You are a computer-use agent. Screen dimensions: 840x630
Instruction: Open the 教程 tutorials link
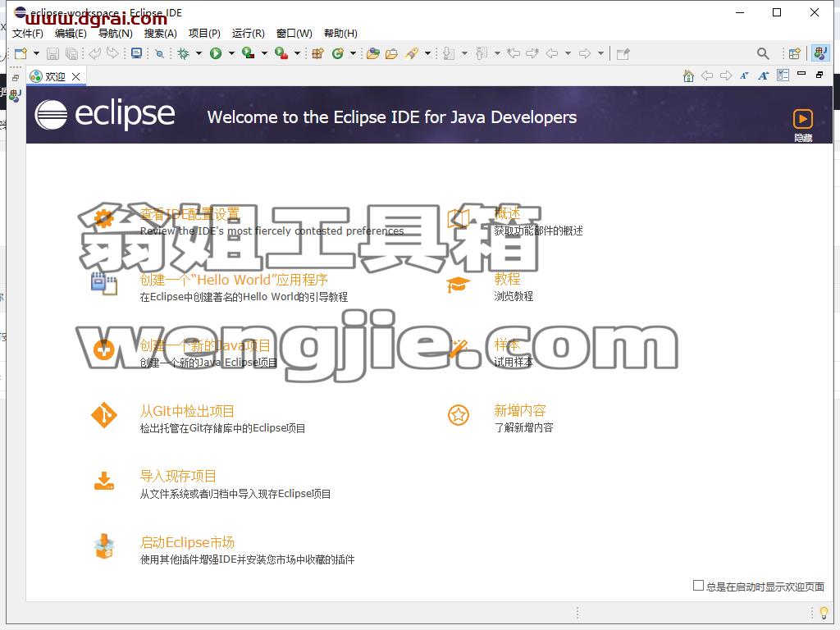[507, 279]
